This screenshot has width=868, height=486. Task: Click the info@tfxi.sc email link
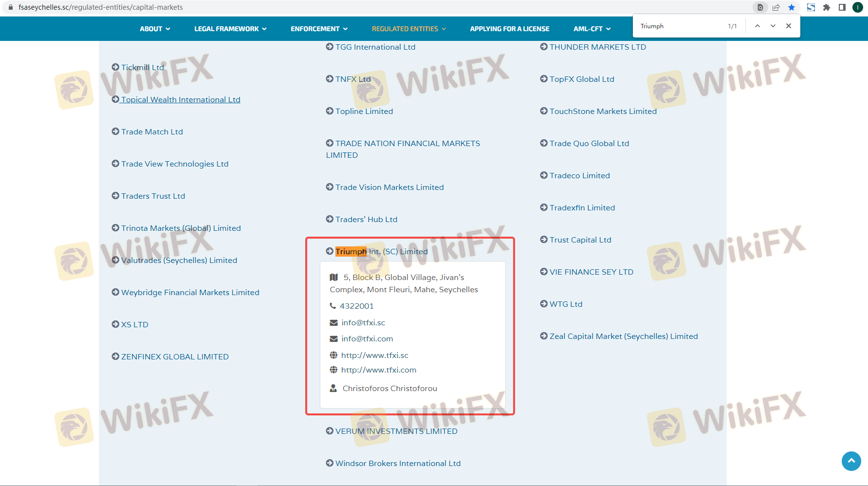[363, 323]
